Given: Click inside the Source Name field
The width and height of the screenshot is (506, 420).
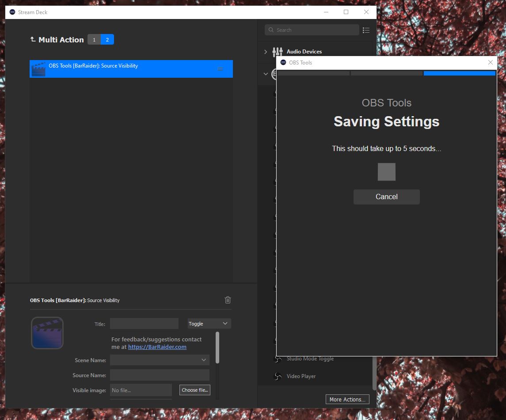Looking at the screenshot, I should pos(159,375).
